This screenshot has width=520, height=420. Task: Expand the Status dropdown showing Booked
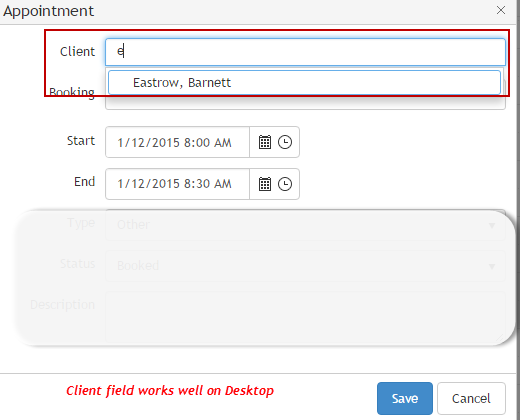tap(305, 266)
